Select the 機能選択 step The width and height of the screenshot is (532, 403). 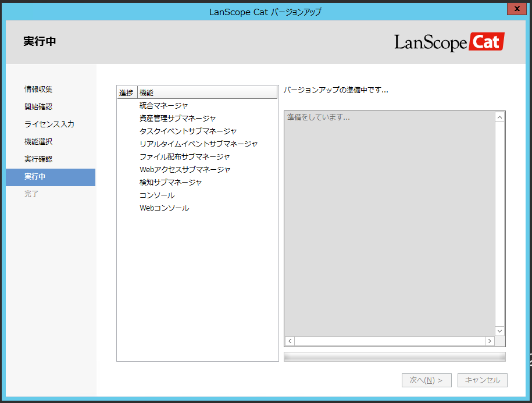click(x=37, y=141)
